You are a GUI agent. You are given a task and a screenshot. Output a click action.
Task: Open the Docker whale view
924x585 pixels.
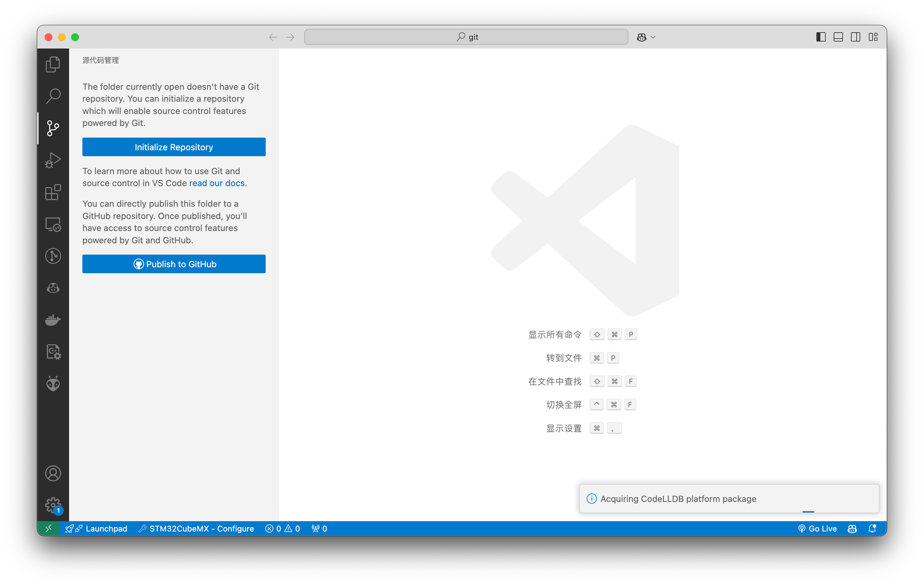coord(53,320)
